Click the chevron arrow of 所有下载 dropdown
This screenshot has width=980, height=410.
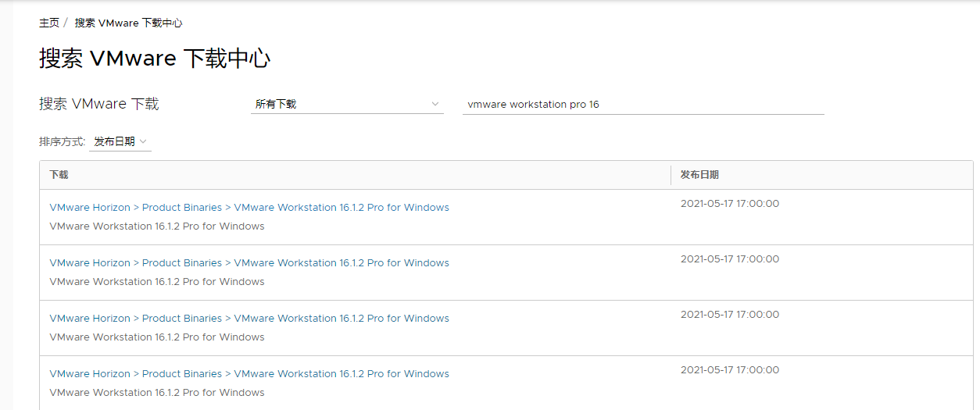click(x=435, y=104)
